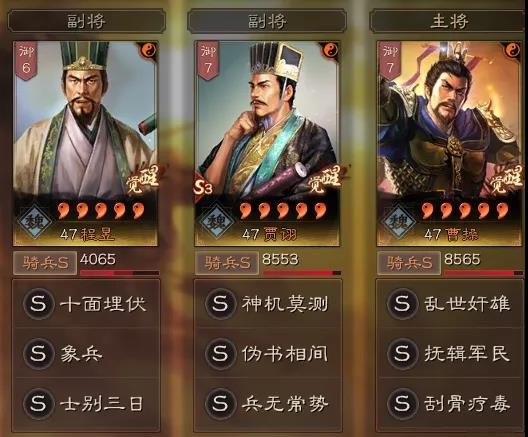Click the yin-yang icon on 贾诩's card
528x437 pixels.
pos(331,50)
